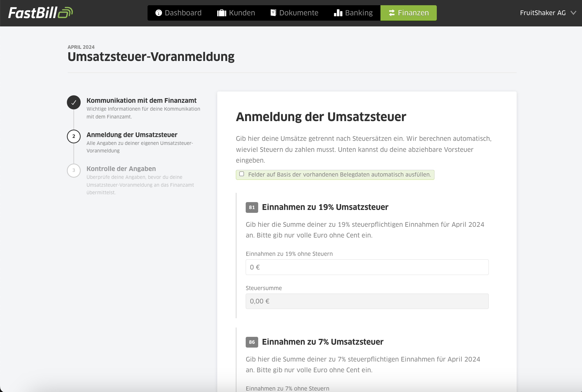This screenshot has width=582, height=392.
Task: Click the 81 field code badge
Action: [252, 207]
